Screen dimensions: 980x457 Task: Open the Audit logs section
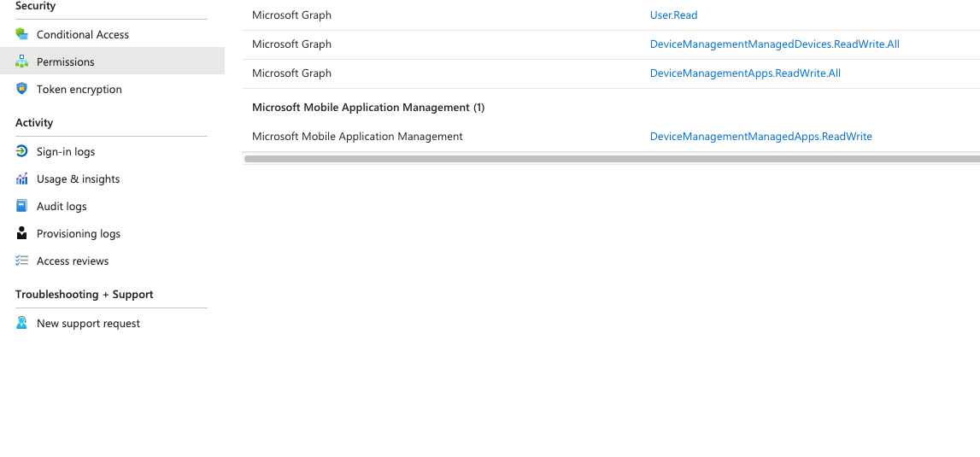pyautogui.click(x=62, y=207)
